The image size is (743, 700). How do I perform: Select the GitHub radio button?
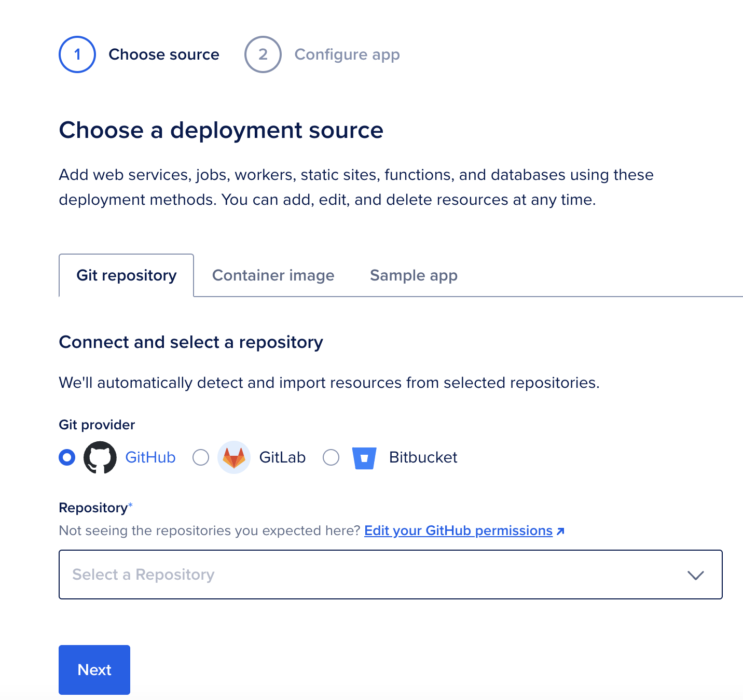pyautogui.click(x=66, y=457)
